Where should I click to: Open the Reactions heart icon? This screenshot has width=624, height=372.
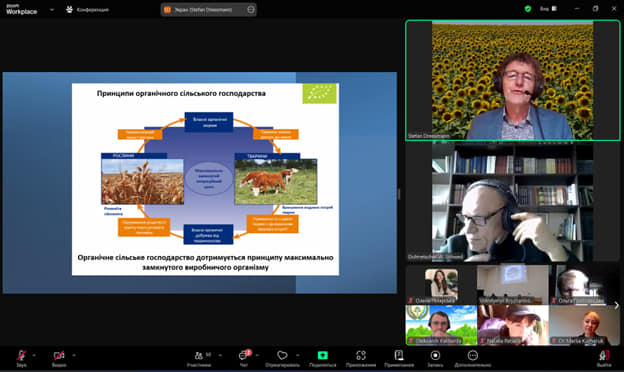[x=282, y=355]
